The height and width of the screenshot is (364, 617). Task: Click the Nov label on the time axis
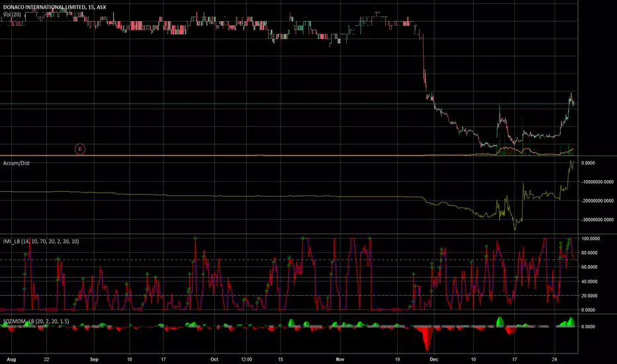[x=340, y=359]
